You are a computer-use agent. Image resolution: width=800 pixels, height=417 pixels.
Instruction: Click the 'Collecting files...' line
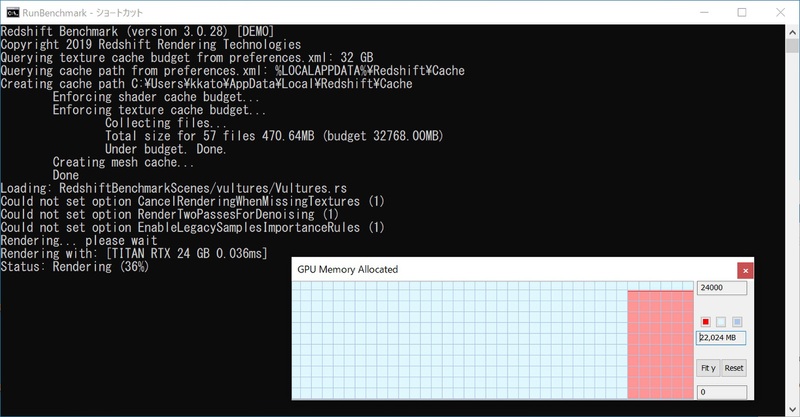tap(166, 123)
